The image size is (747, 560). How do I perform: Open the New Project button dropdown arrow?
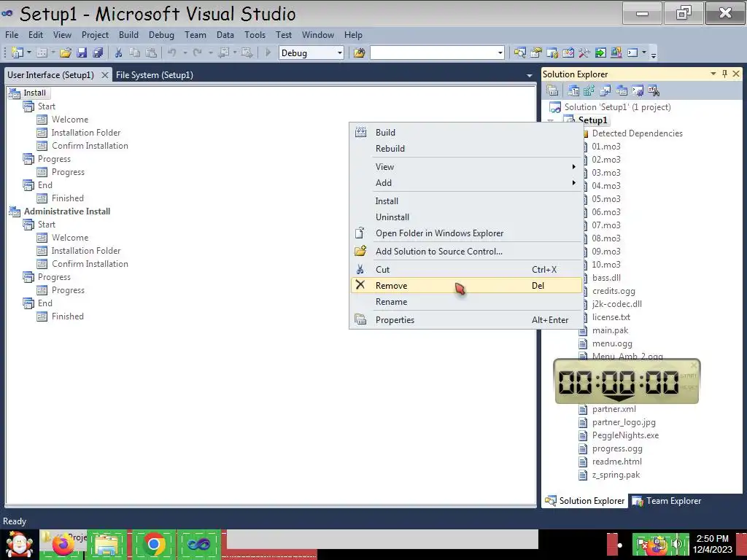tap(29, 52)
